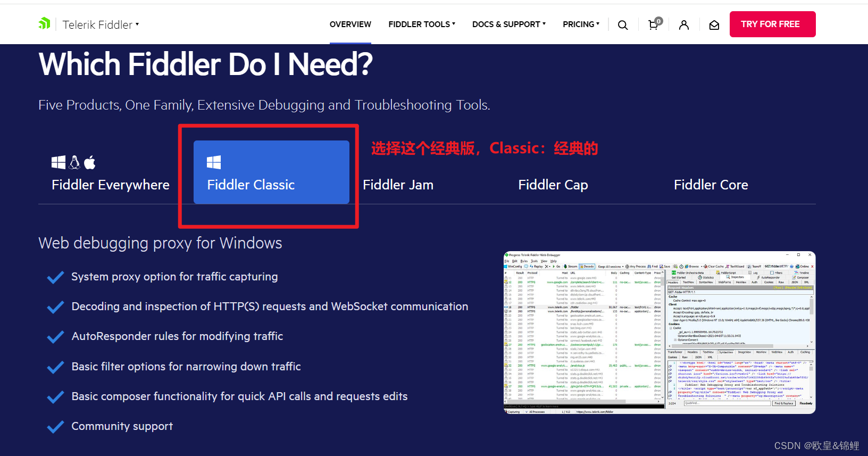
Task: Click the 'Community support' list item
Action: pos(122,426)
